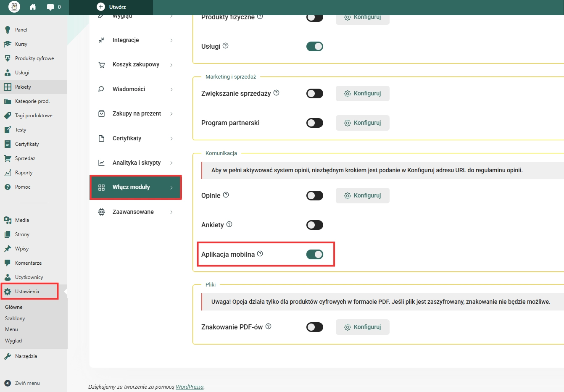Screen dimensions: 564x392
Task: Click the home icon in top bar
Action: (33, 7)
